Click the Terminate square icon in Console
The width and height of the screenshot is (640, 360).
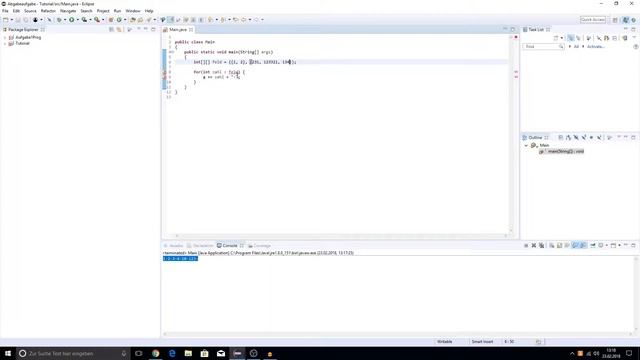(526, 245)
